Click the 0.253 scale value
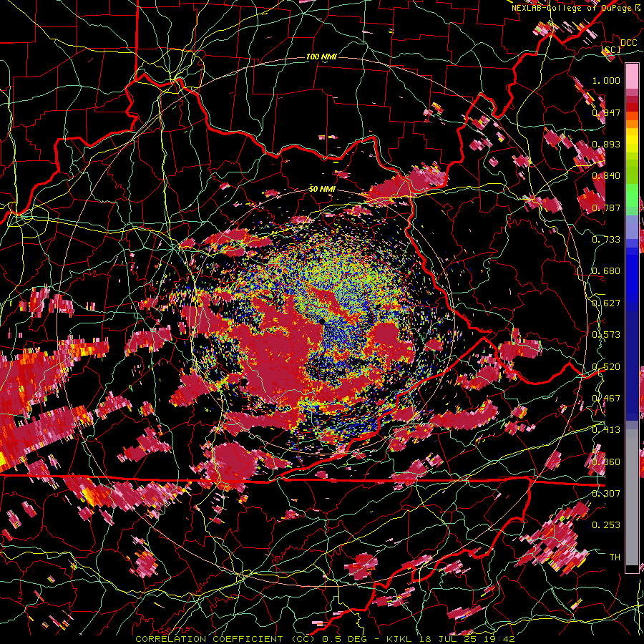Viewport: 644px width, 644px height. 606,525
